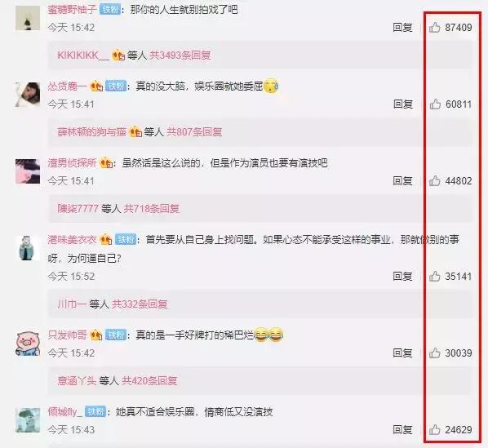Reply to the 今天 15:52 comment
Image resolution: width=488 pixels, height=448 pixels.
pos(403,277)
